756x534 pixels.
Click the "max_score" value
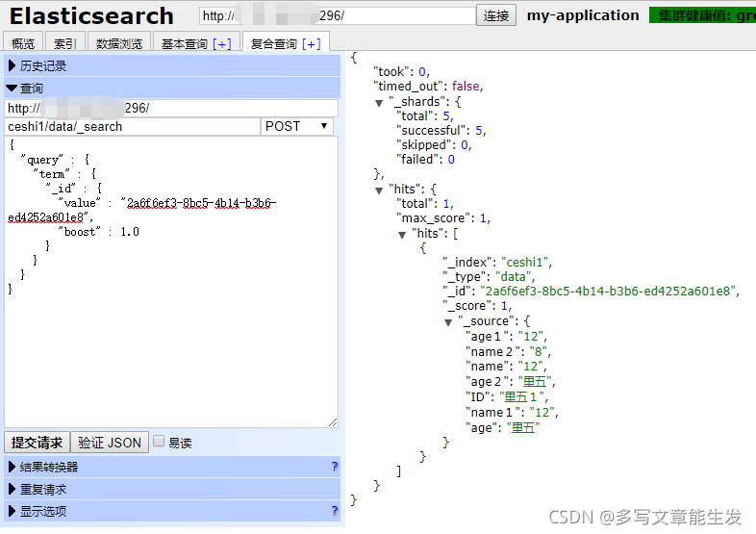point(483,218)
